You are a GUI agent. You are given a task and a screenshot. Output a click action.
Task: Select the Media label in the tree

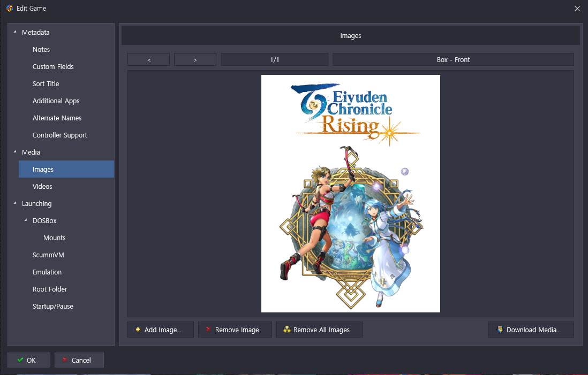tap(31, 152)
